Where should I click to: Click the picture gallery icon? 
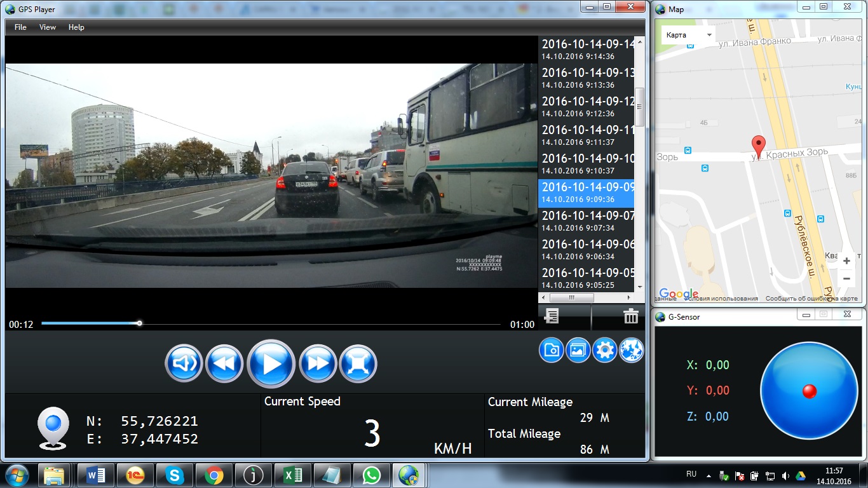(x=578, y=350)
